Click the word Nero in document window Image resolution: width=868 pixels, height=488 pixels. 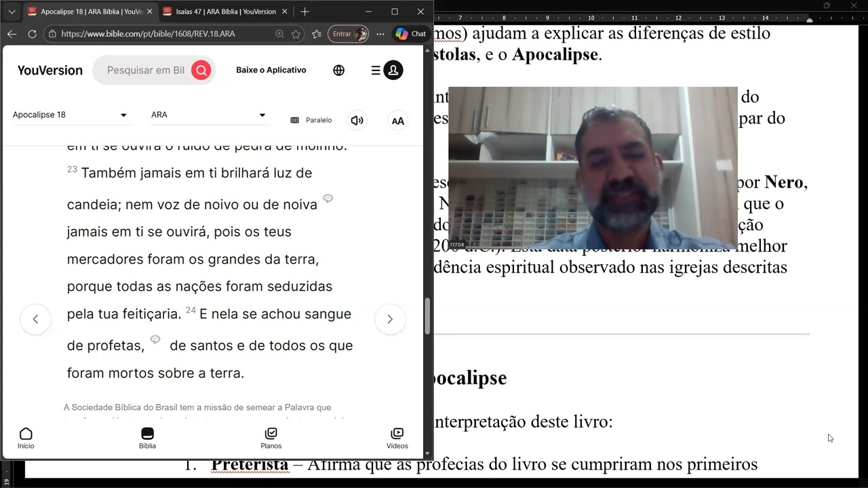click(785, 182)
